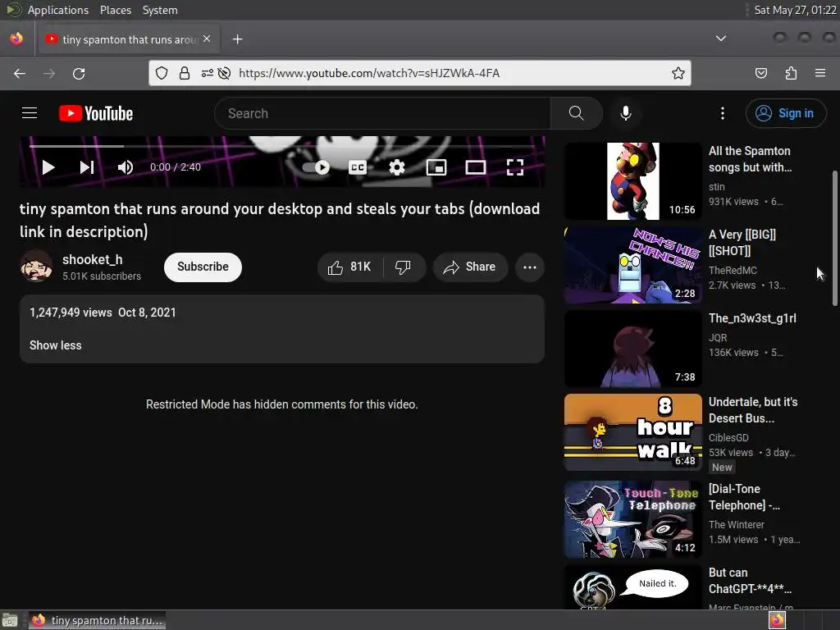Open the Applications menu

58,10
